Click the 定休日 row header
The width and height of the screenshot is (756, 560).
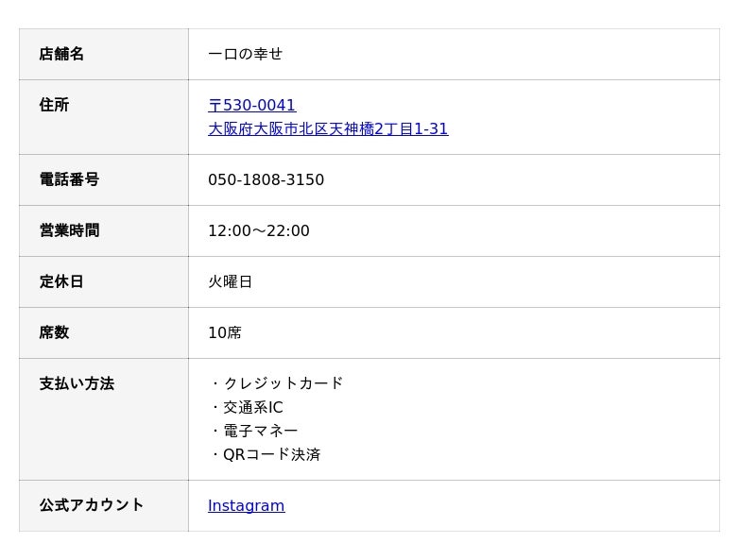tap(61, 282)
